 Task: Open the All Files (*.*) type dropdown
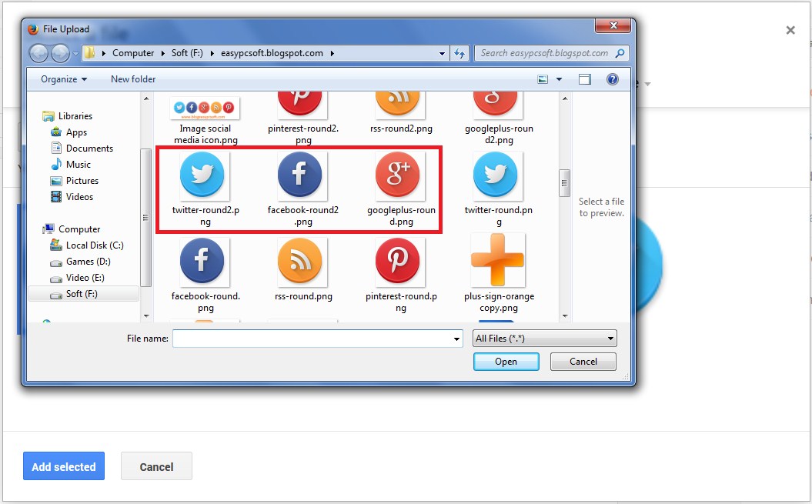[544, 339]
